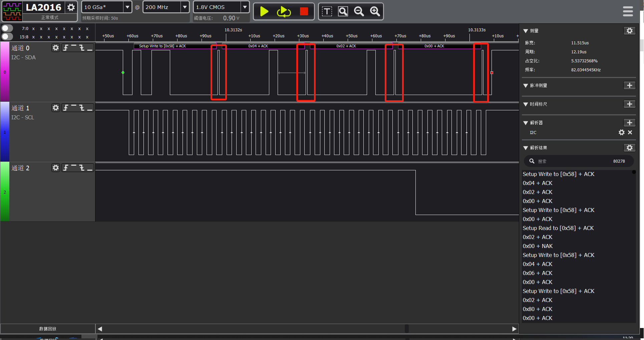Toggle channels 15:8 switch
644x340 pixels.
[x=7, y=37]
